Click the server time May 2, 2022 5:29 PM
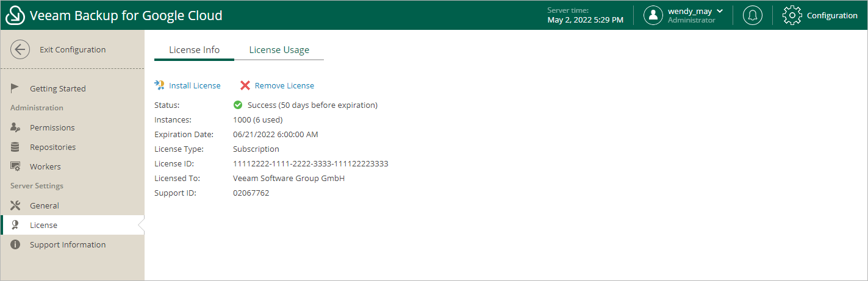Screen dimensions: 868x281 click(x=586, y=20)
